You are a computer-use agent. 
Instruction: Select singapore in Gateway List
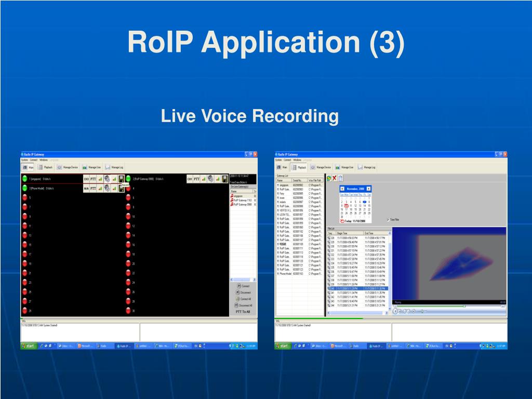299,185
